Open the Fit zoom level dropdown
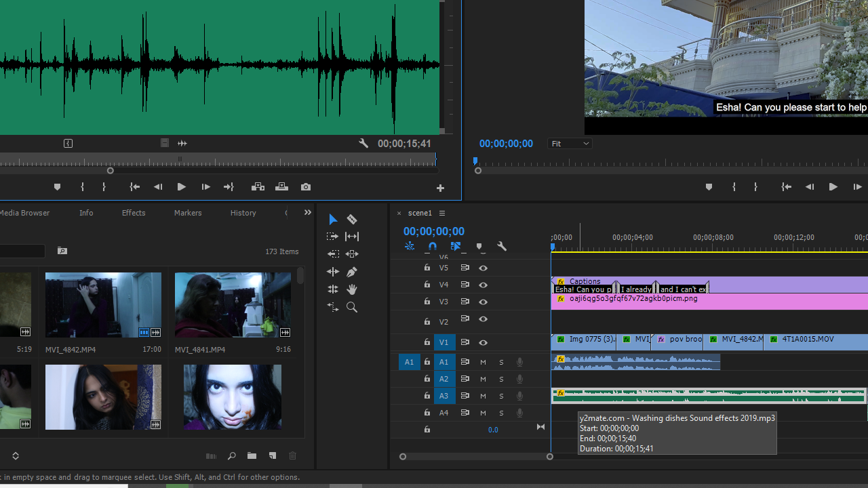 click(x=570, y=144)
